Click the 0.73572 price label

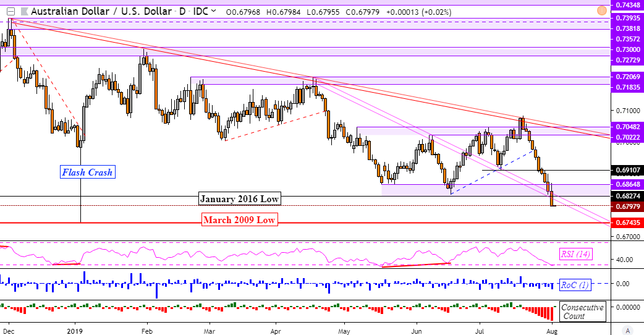click(x=628, y=38)
